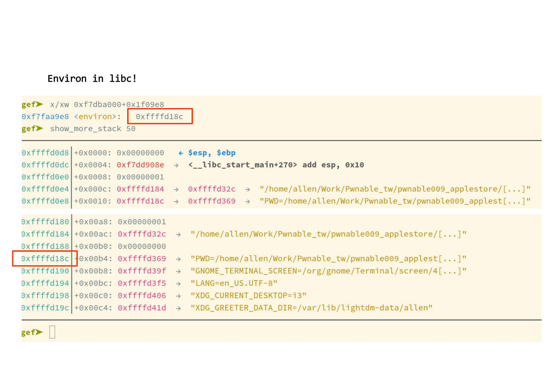Click the blue address 0xf7faa9e8
555x392 pixels.
point(45,116)
